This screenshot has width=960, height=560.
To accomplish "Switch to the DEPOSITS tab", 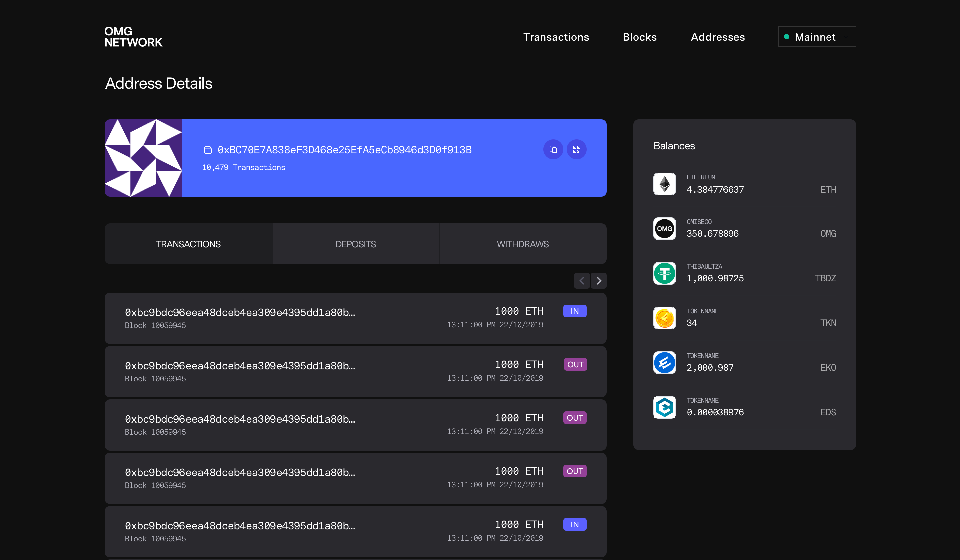I will (355, 244).
